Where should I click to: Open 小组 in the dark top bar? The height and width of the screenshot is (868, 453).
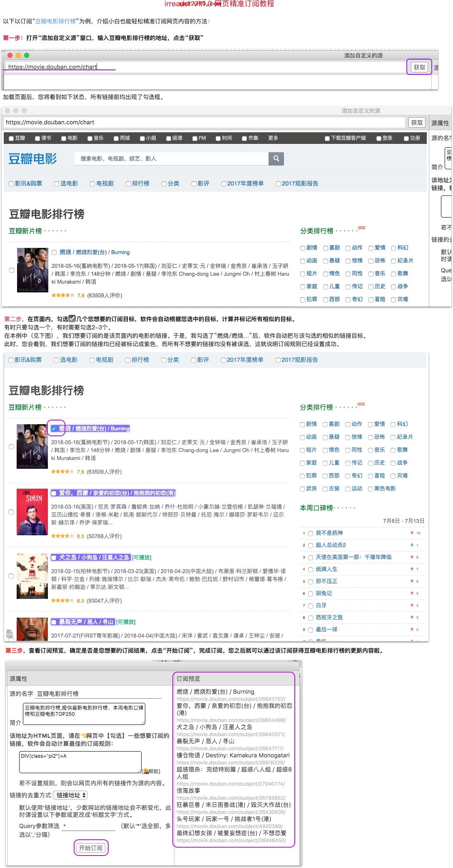coord(151,138)
